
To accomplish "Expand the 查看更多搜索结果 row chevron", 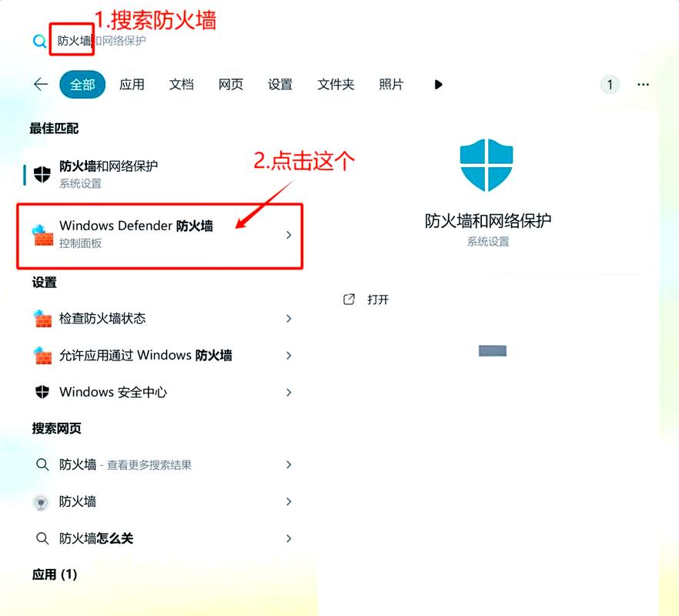I will coord(289,465).
